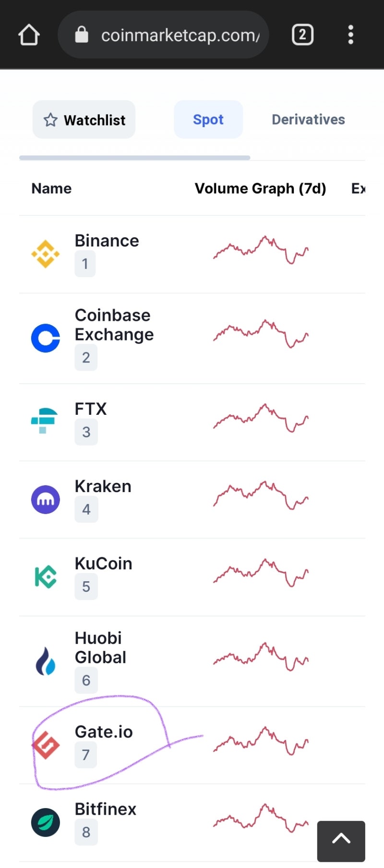The height and width of the screenshot is (868, 384).
Task: Click the Binance 7d volume graph
Action: click(261, 250)
